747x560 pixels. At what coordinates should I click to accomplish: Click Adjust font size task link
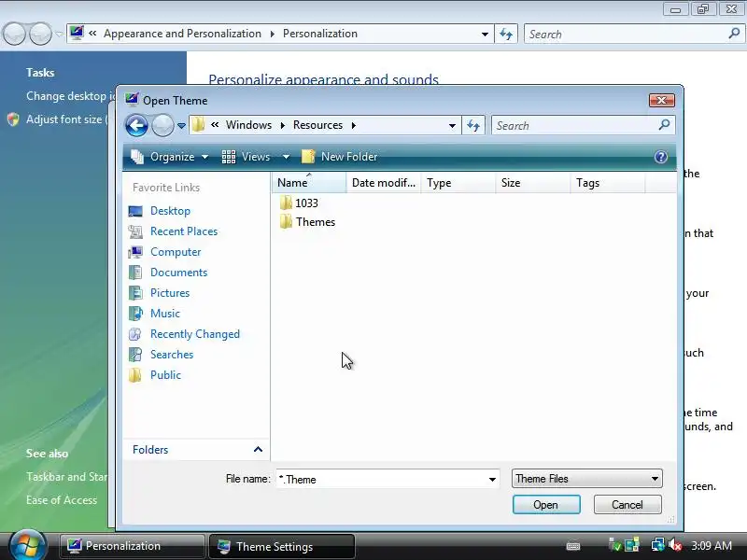[66, 119]
